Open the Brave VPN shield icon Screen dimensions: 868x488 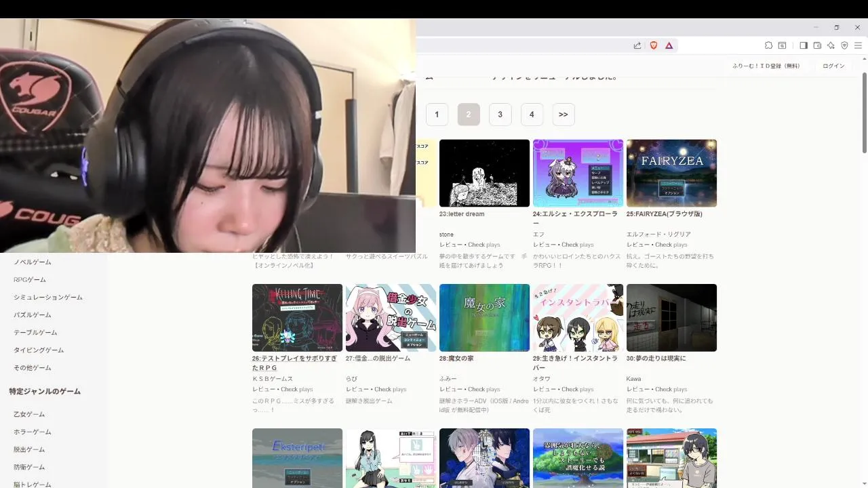tap(844, 45)
